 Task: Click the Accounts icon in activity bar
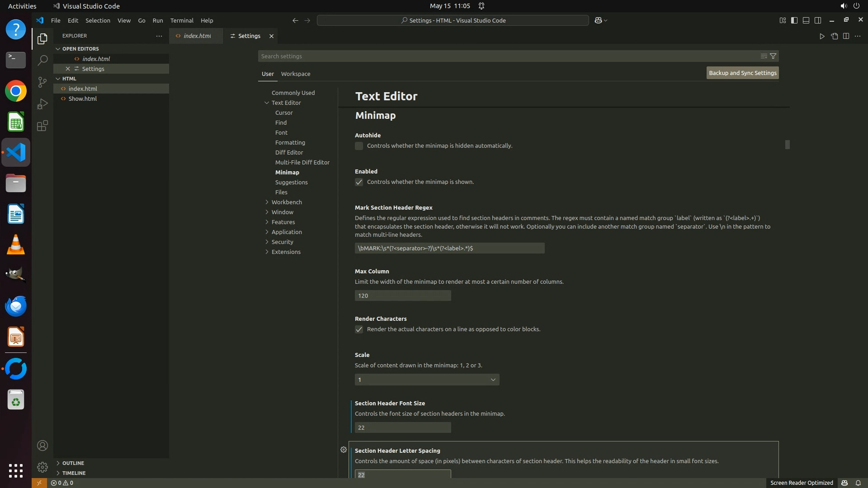pos(42,446)
